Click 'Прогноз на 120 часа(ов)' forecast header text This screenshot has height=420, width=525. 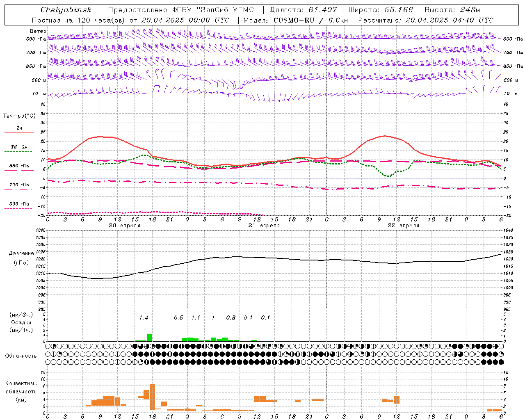[79, 20]
